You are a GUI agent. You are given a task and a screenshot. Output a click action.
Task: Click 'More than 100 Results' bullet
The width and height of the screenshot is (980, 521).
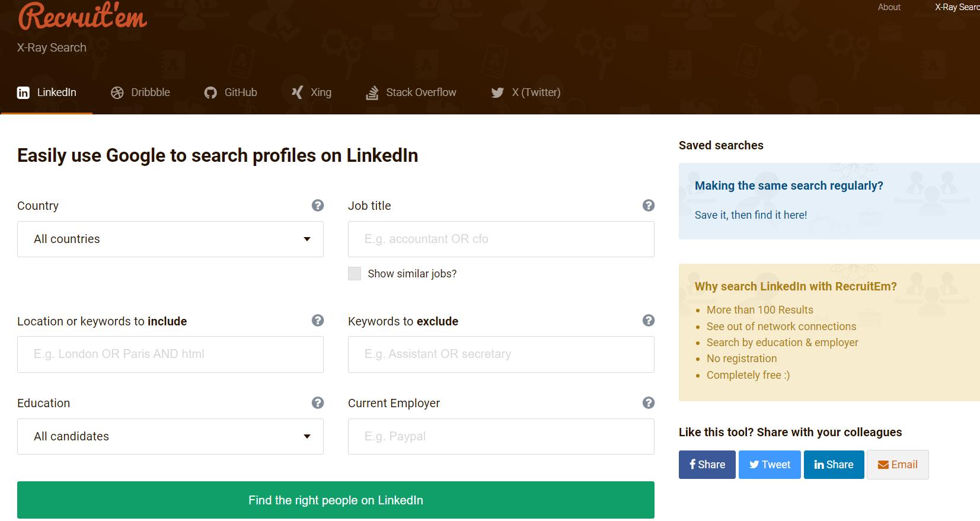[x=759, y=310]
